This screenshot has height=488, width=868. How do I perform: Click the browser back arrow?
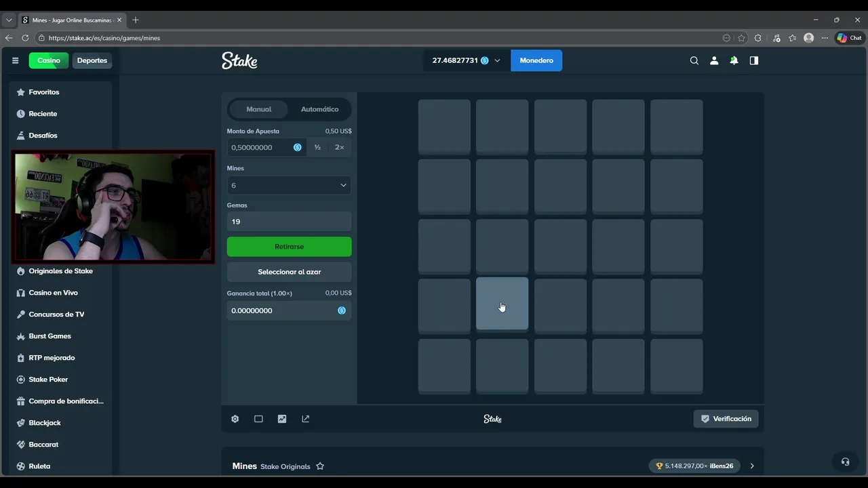click(x=9, y=38)
